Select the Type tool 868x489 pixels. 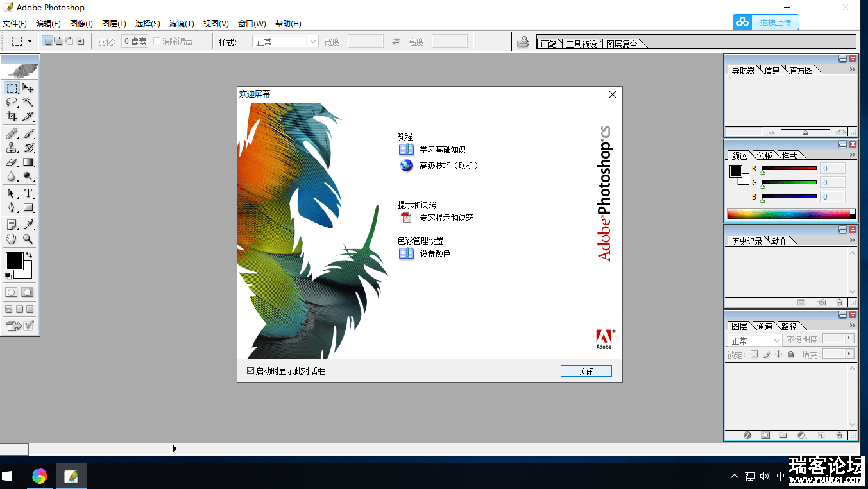28,194
